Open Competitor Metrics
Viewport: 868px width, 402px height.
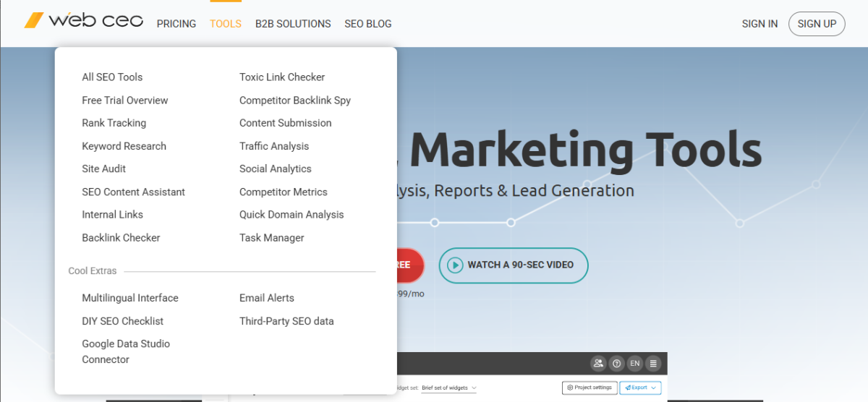284,192
